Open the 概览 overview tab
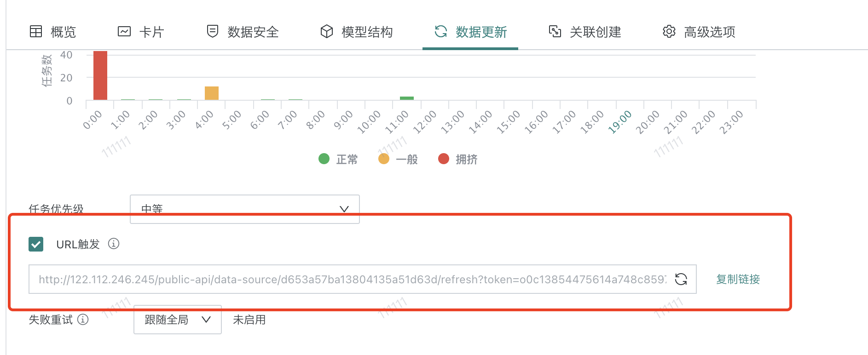 point(53,32)
